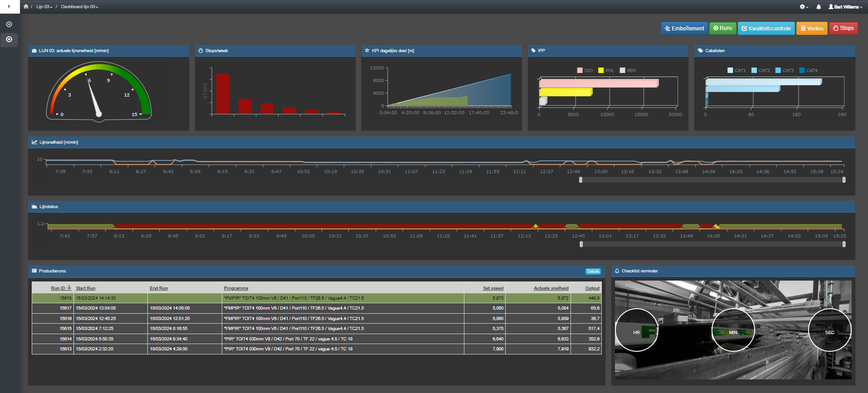Sort the table by Set speed
This screenshot has width=868, height=393.
(x=493, y=288)
